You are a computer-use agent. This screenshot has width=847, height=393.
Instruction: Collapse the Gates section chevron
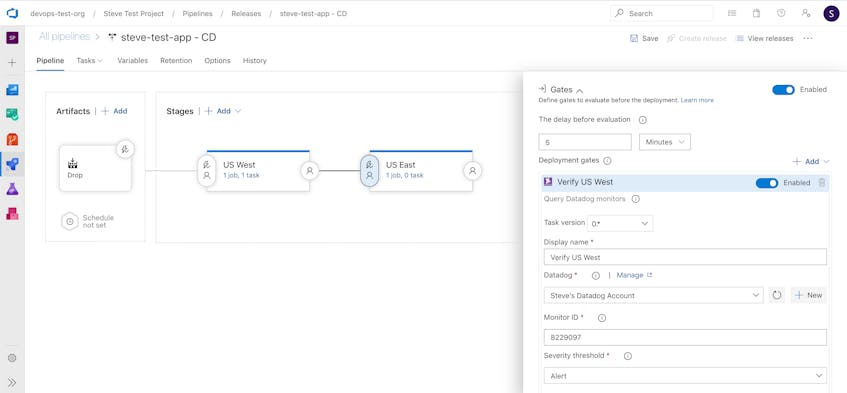pyautogui.click(x=580, y=91)
